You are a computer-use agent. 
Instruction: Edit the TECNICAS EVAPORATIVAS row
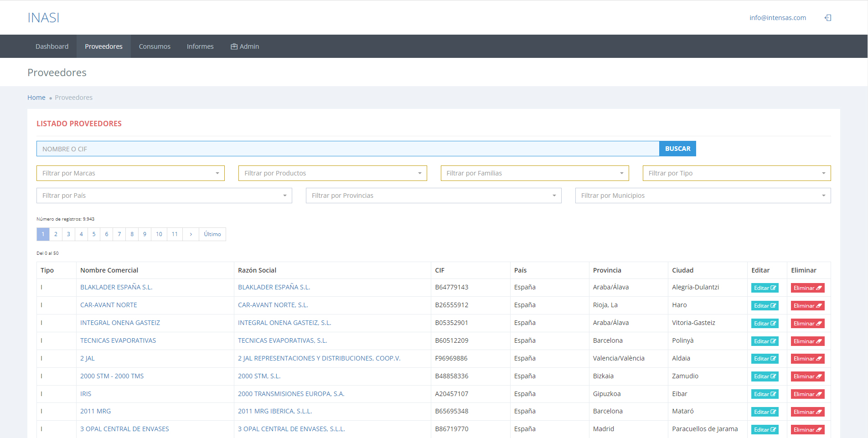click(x=765, y=341)
